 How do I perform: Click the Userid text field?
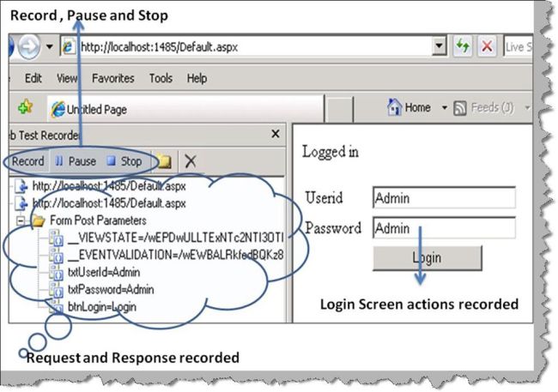(x=444, y=197)
